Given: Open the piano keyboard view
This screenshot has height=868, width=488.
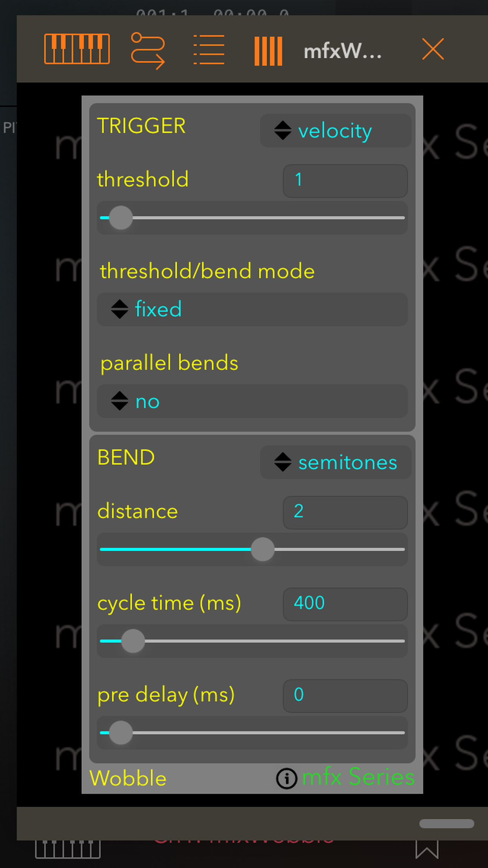Looking at the screenshot, I should coord(77,49).
